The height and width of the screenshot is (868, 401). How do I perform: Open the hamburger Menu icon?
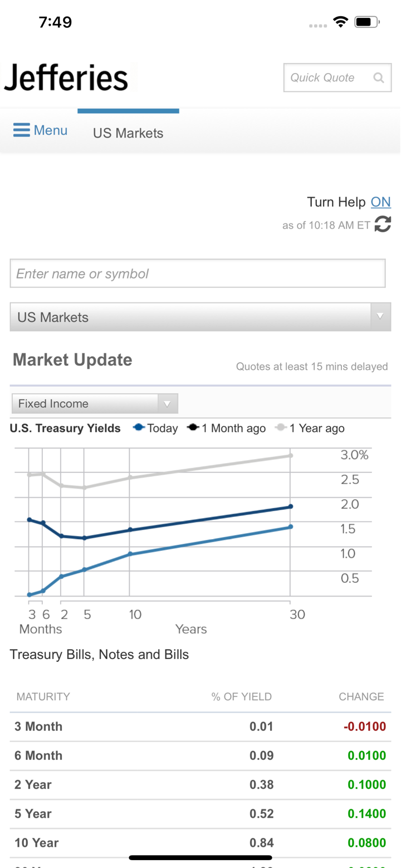(22, 130)
